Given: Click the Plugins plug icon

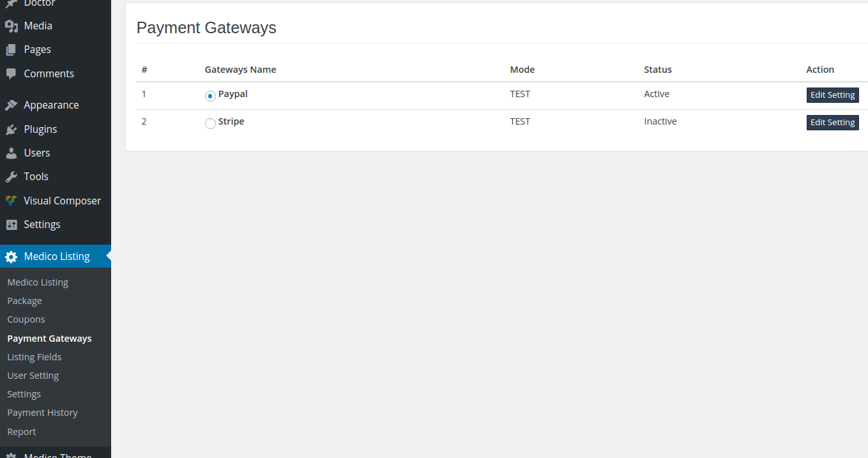Looking at the screenshot, I should point(11,129).
